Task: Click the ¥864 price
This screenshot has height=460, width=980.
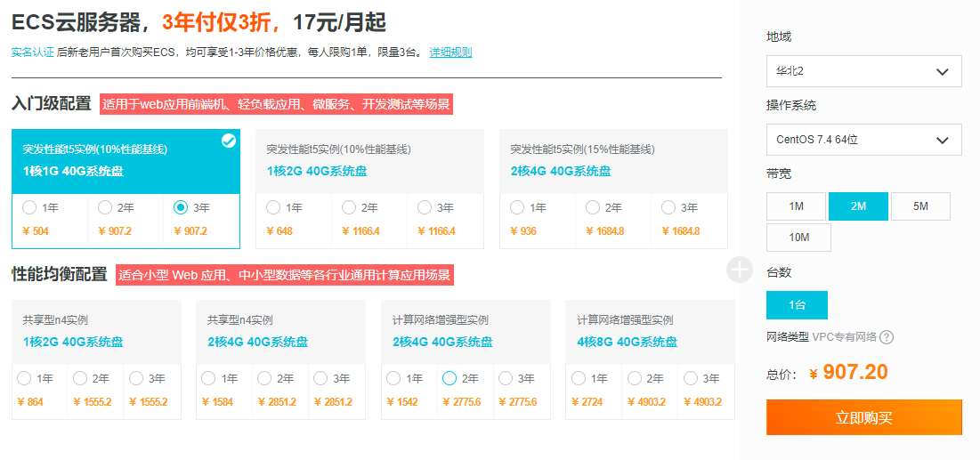Action: [x=30, y=402]
